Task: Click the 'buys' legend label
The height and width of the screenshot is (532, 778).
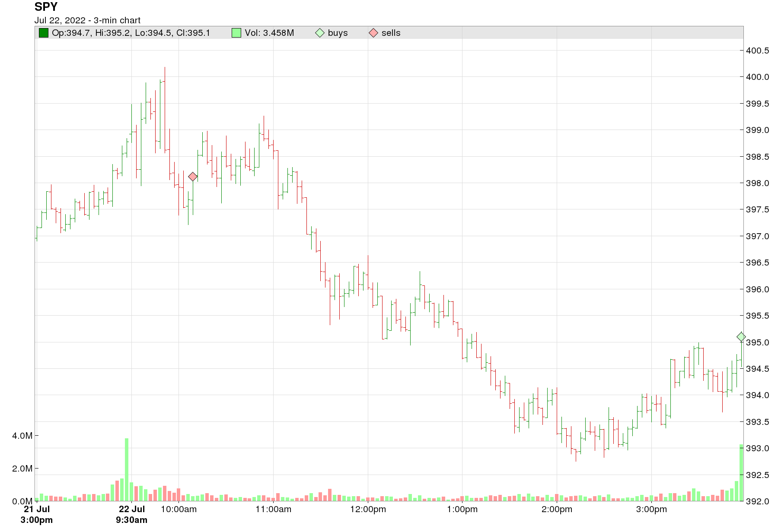Action: click(338, 33)
